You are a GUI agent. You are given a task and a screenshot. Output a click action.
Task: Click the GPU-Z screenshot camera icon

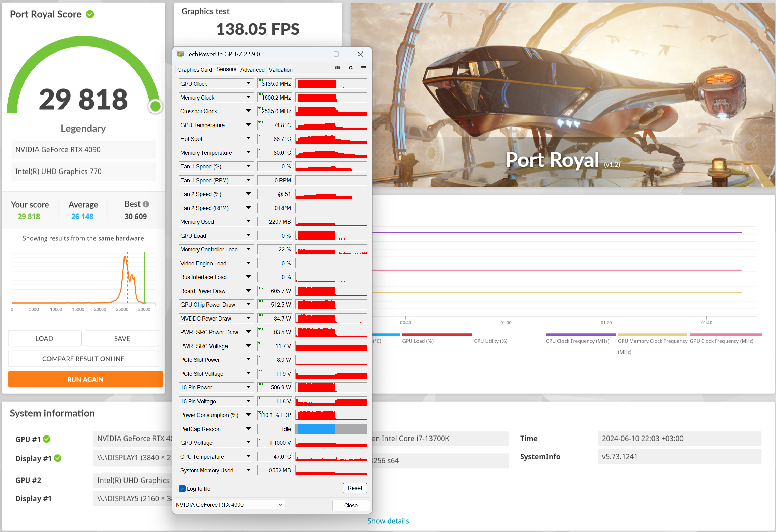tap(337, 68)
